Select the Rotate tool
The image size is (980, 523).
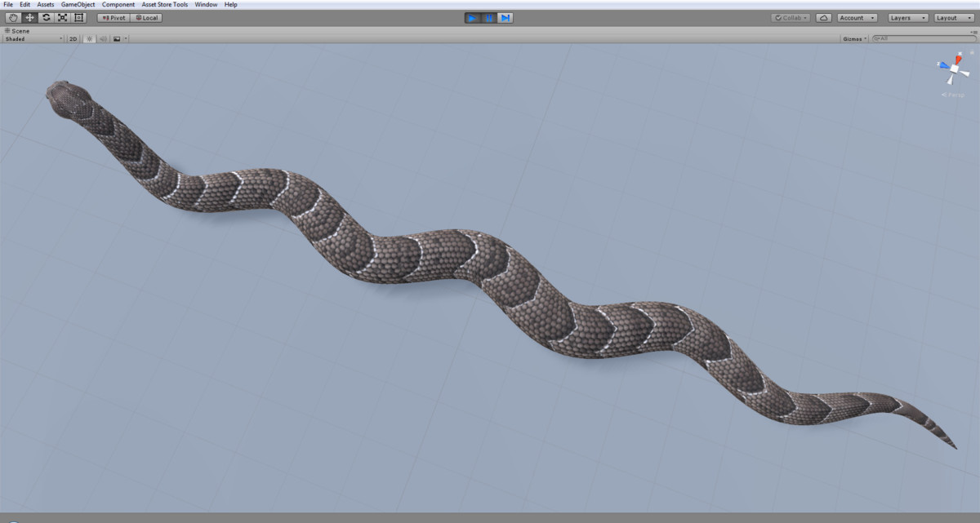pyautogui.click(x=45, y=17)
